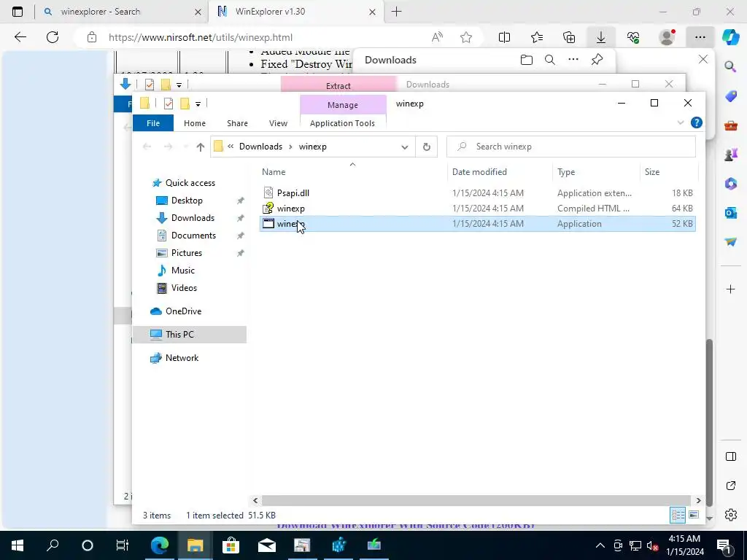Open Windows Start menu
The width and height of the screenshot is (747, 560).
pos(18,545)
